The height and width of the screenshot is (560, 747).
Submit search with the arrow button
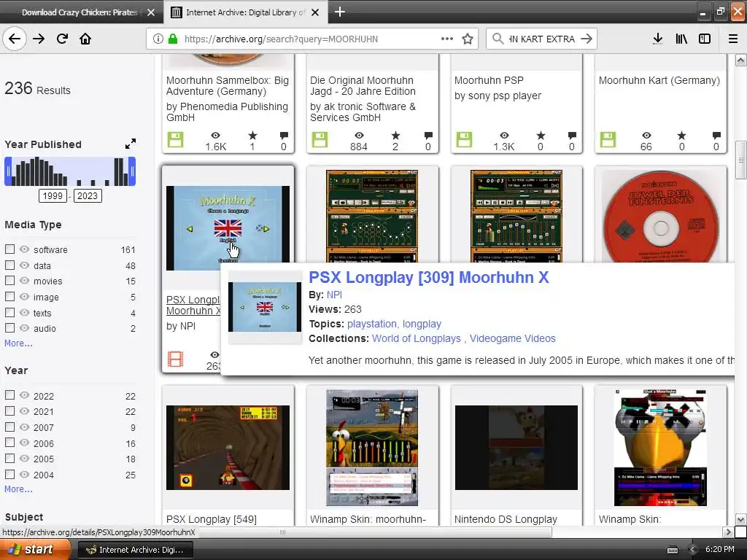click(x=587, y=39)
